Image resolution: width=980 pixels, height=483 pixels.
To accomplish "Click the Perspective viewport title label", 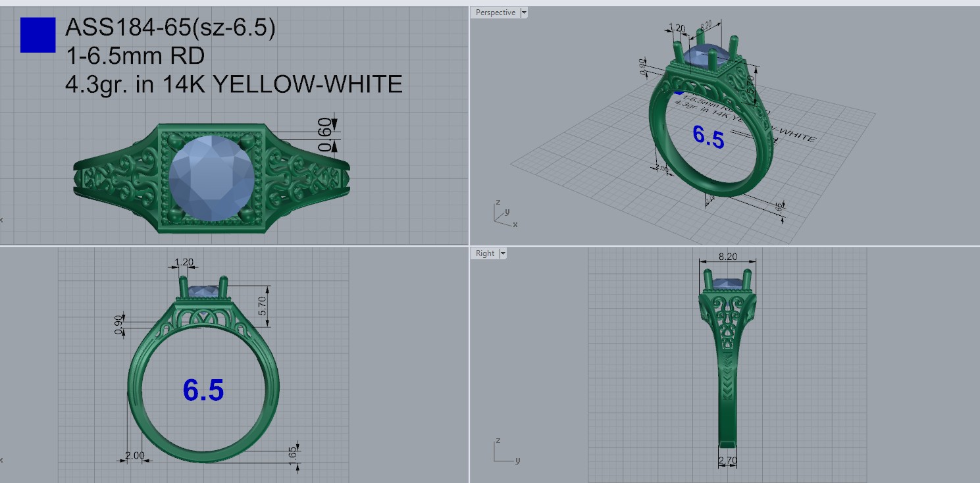I will tap(496, 13).
